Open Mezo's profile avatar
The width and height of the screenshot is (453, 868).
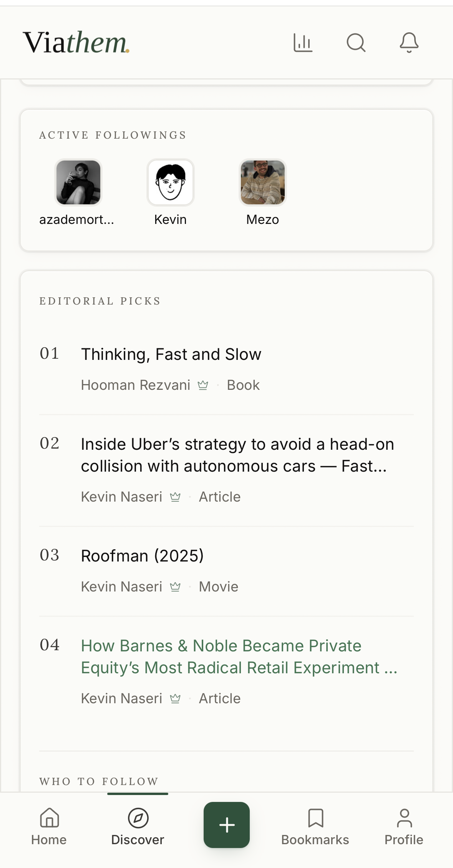coord(263,182)
